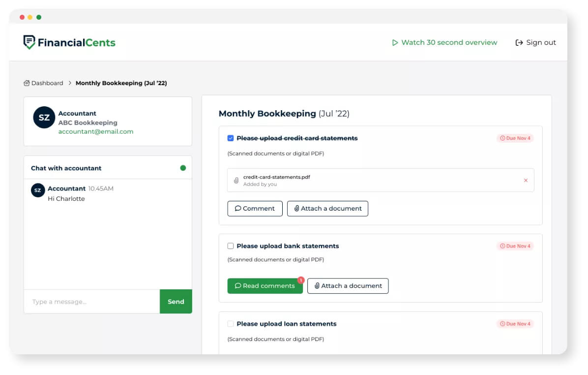
Task: Open the credit-card-statements.pdf attachment
Action: (x=276, y=177)
